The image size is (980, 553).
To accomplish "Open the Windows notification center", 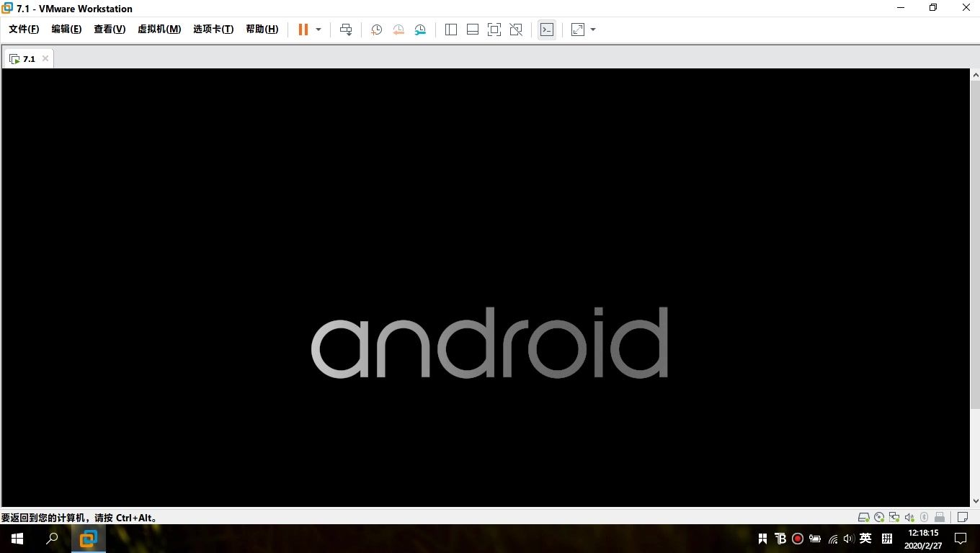I will coord(961,539).
